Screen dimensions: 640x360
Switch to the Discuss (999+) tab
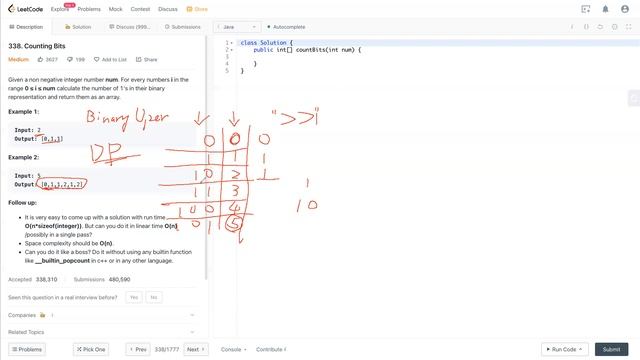tap(130, 27)
